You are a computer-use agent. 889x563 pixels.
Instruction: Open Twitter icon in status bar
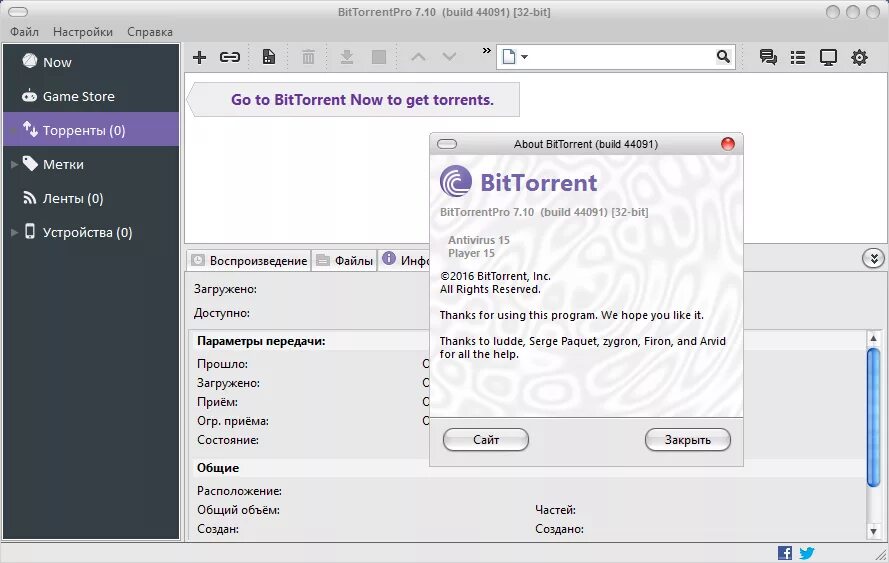click(807, 553)
